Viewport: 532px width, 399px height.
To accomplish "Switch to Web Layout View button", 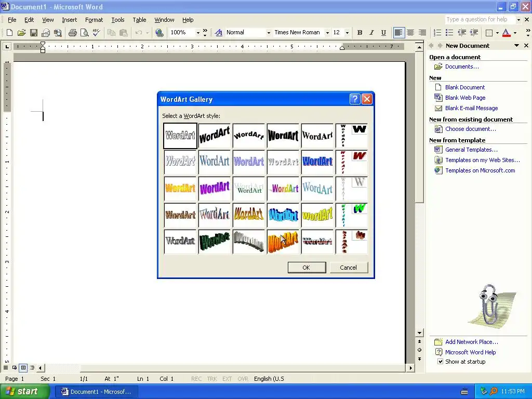I will [x=14, y=367].
